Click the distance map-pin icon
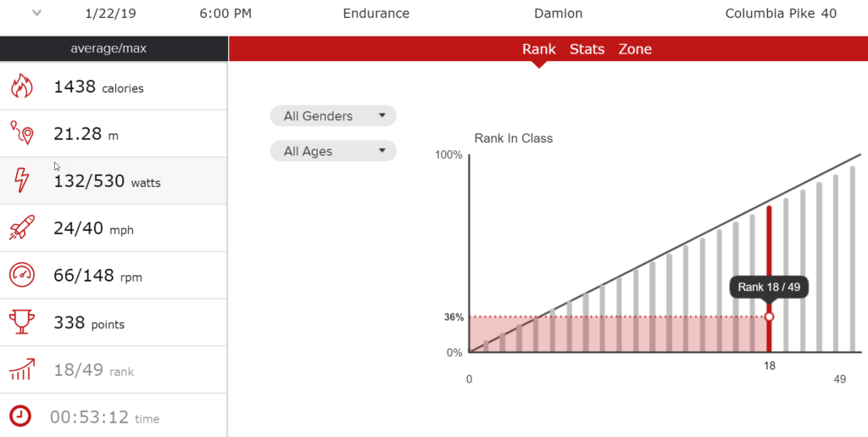This screenshot has height=437, width=868. 21,133
